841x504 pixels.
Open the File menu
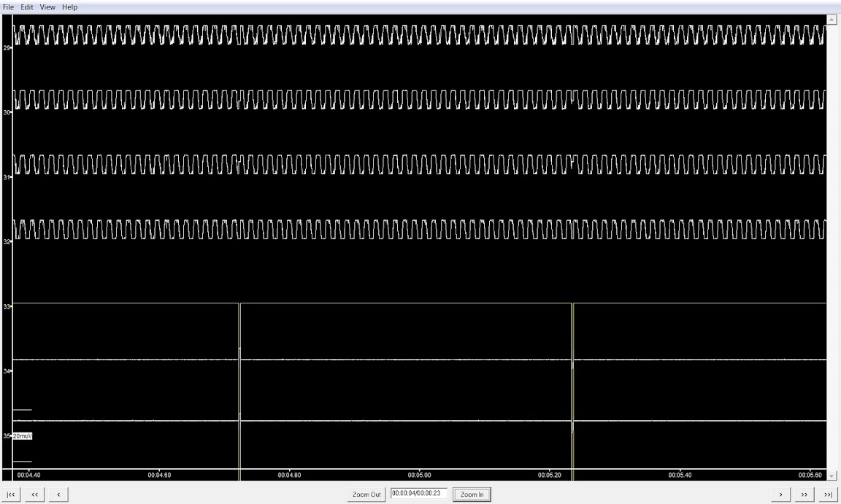[8, 7]
